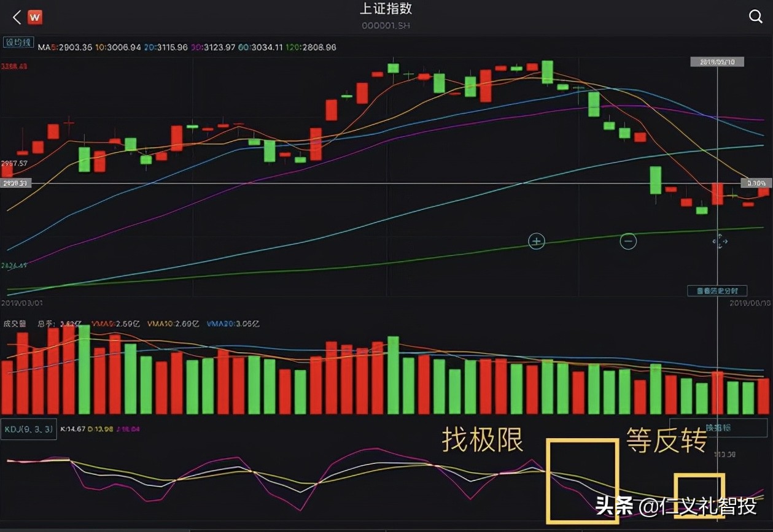Select the 上证指数 title
This screenshot has height=532, width=773.
(x=386, y=9)
